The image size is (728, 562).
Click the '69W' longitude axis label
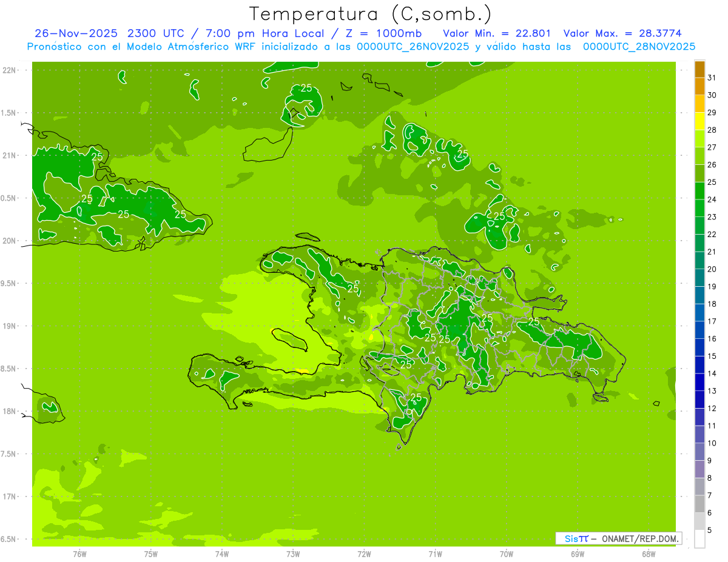pyautogui.click(x=578, y=554)
